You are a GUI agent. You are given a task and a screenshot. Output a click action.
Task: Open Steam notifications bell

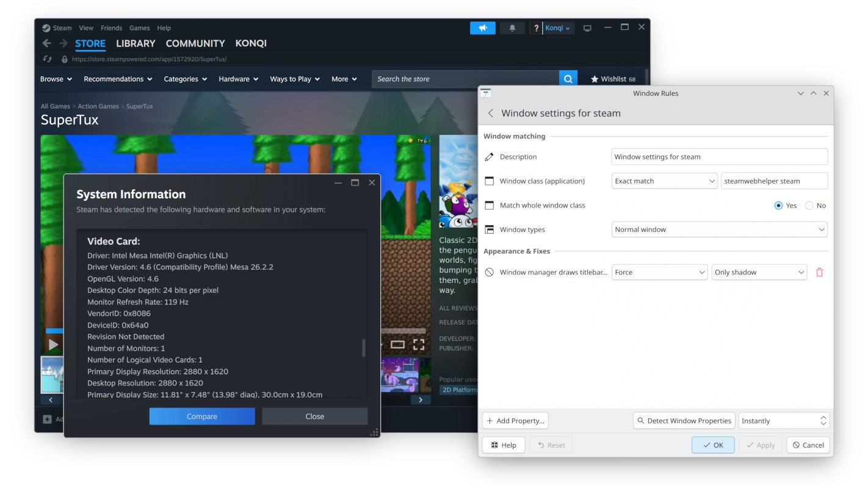512,28
